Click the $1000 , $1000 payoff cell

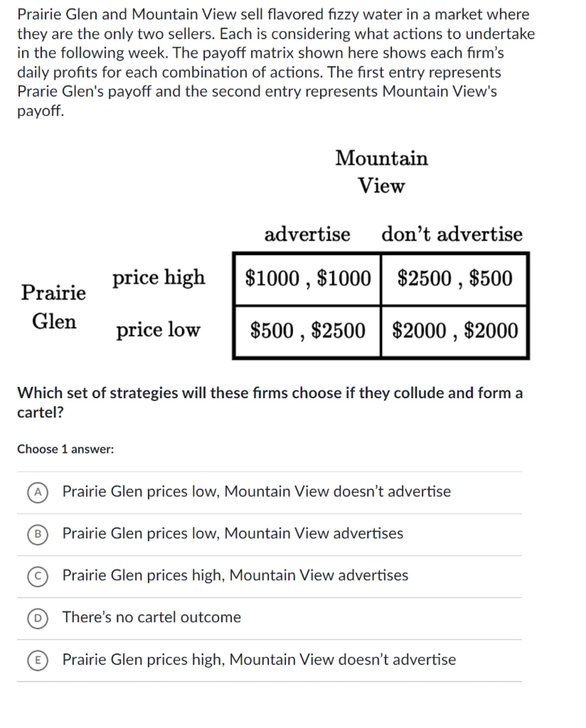point(308,279)
